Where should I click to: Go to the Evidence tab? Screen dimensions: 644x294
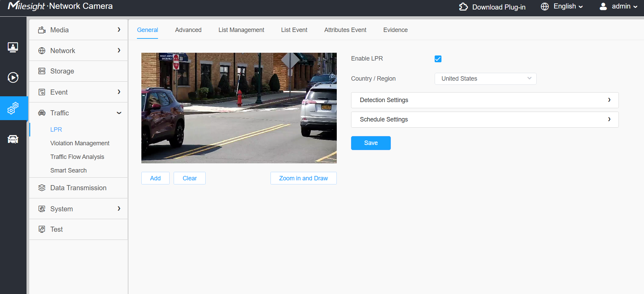point(396,30)
